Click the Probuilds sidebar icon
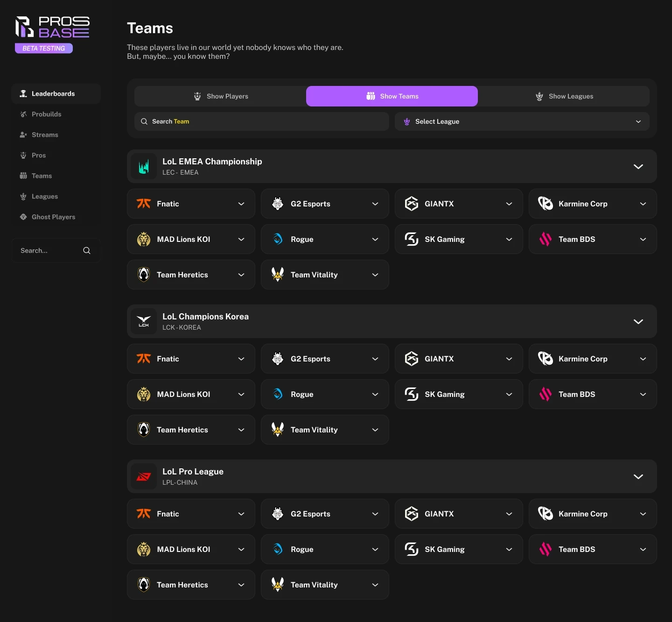Image resolution: width=672 pixels, height=622 pixels. [x=23, y=114]
